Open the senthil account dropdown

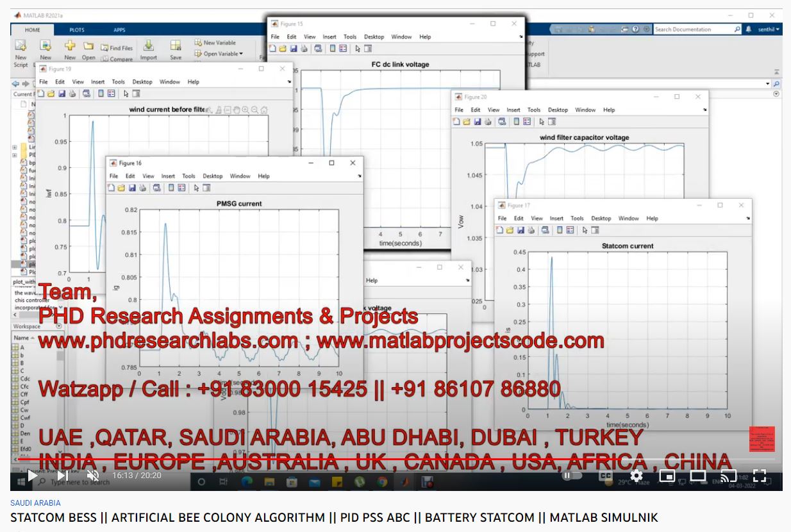pyautogui.click(x=769, y=29)
